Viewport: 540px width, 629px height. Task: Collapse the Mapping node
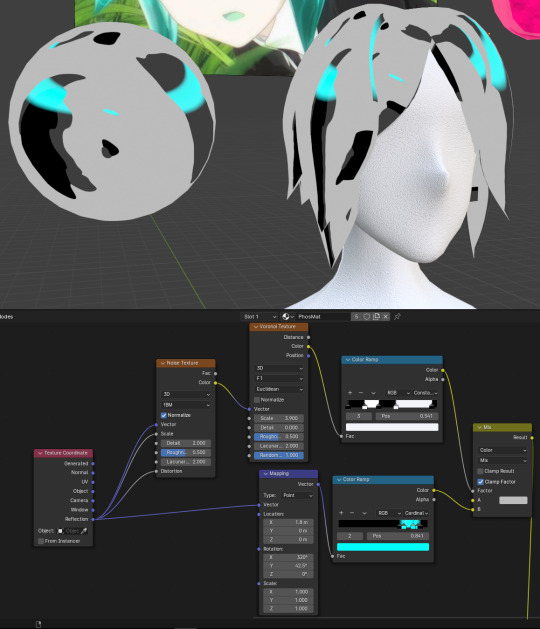pos(266,474)
